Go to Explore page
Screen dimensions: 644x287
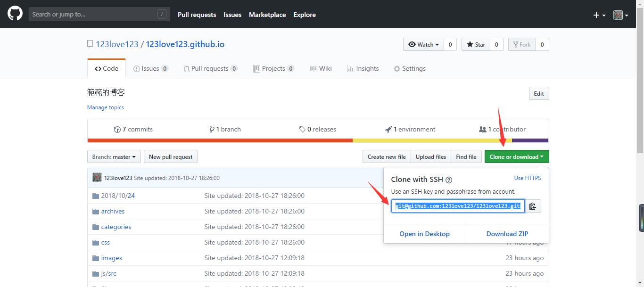tap(305, 15)
